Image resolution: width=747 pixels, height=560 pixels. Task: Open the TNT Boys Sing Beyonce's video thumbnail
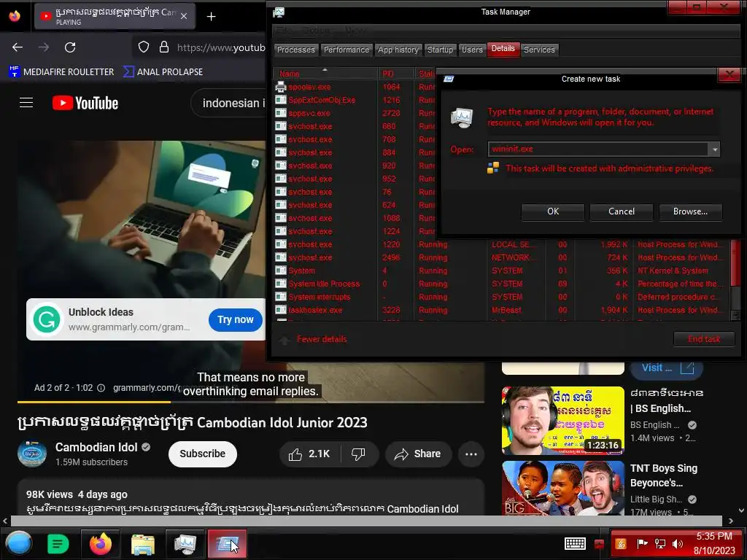tap(563, 488)
